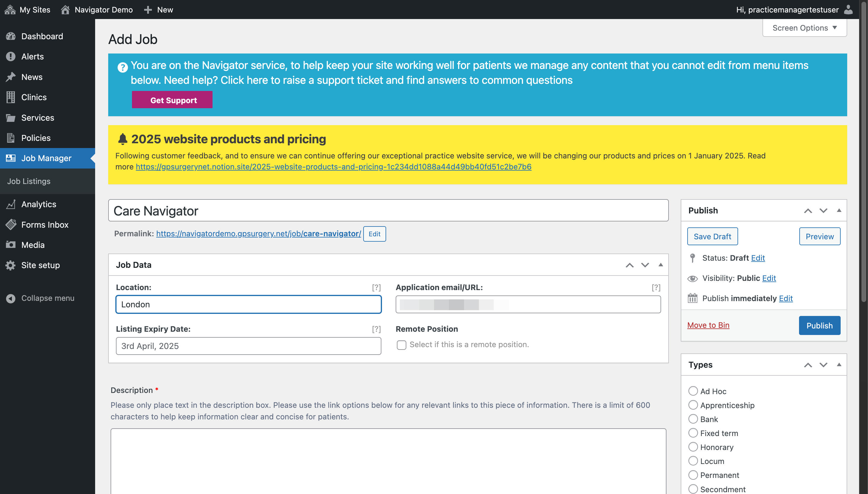The height and width of the screenshot is (494, 868).
Task: Click the Get Support button
Action: (x=172, y=100)
